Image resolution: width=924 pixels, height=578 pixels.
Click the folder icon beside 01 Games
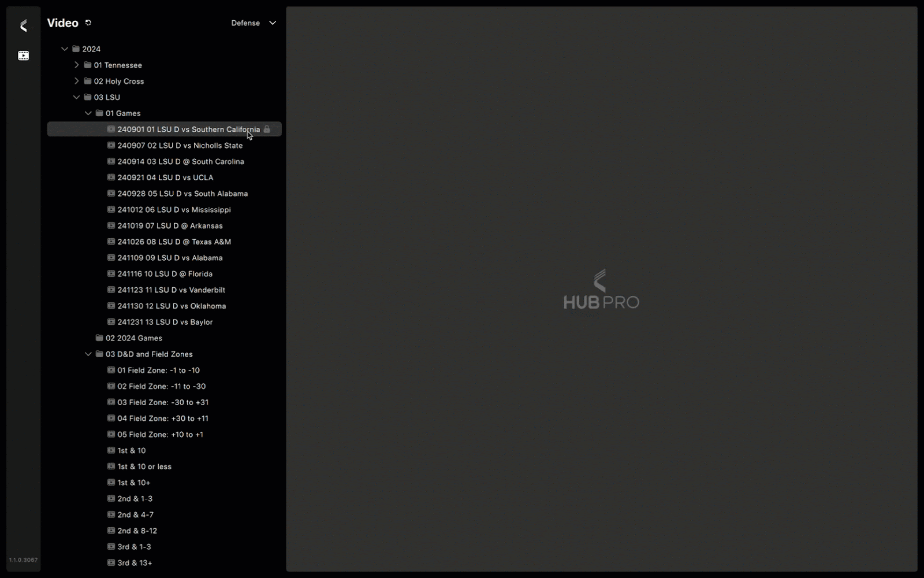pos(99,113)
